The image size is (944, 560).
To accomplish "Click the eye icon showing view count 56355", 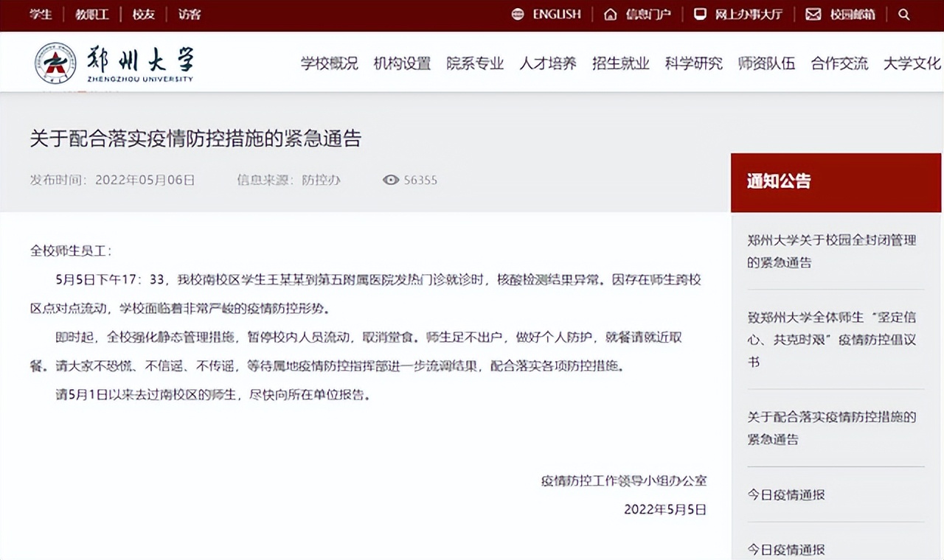I will coord(389,181).
